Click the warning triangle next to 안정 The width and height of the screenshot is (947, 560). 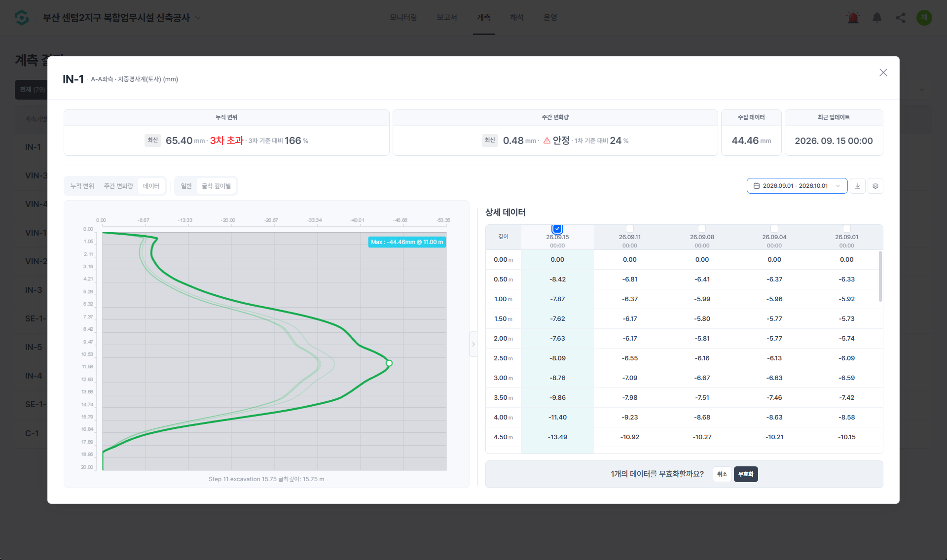(546, 141)
